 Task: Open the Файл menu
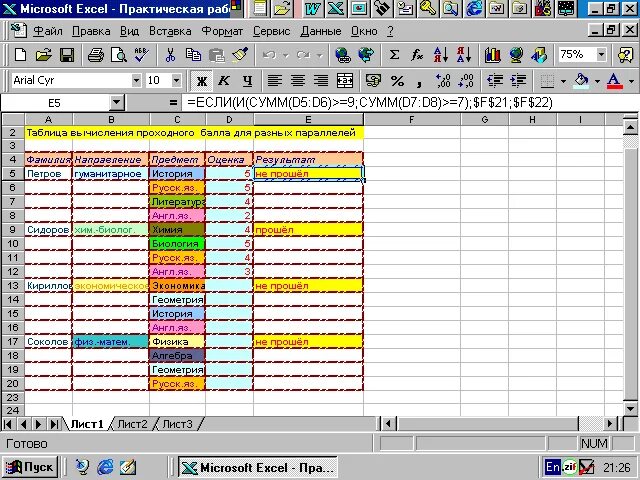tap(48, 31)
